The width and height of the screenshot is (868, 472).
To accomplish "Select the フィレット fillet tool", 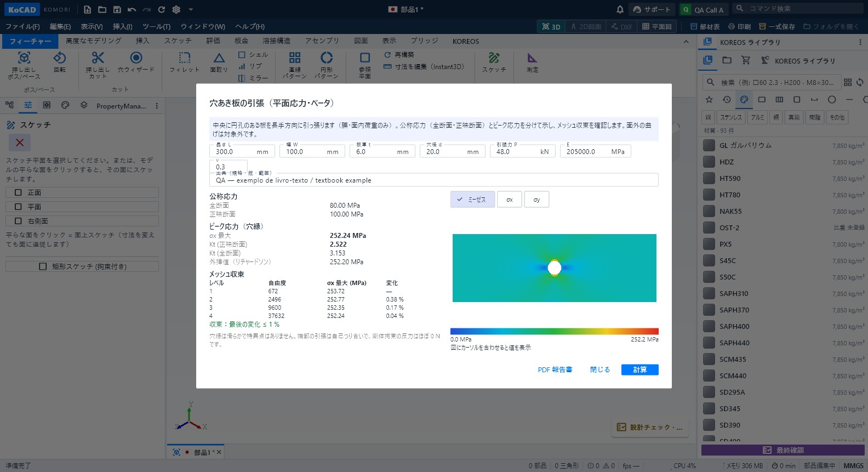I will click(x=184, y=62).
